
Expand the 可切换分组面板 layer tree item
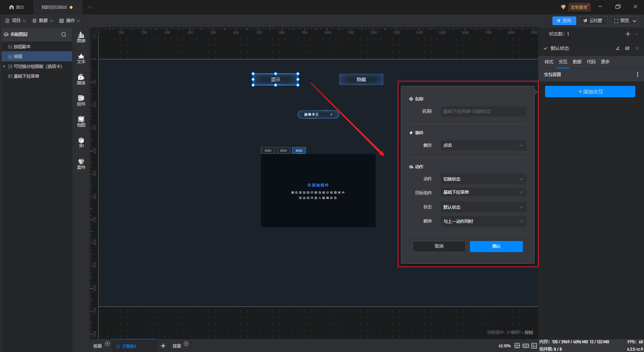[4, 66]
